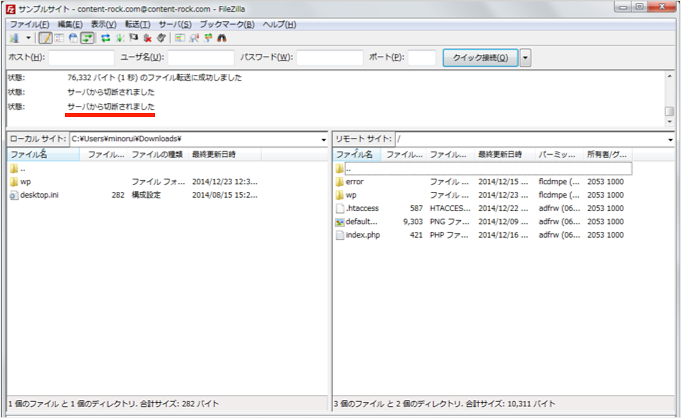The width and height of the screenshot is (681, 418).
Task: Click the パスワード password input field
Action: click(330, 57)
